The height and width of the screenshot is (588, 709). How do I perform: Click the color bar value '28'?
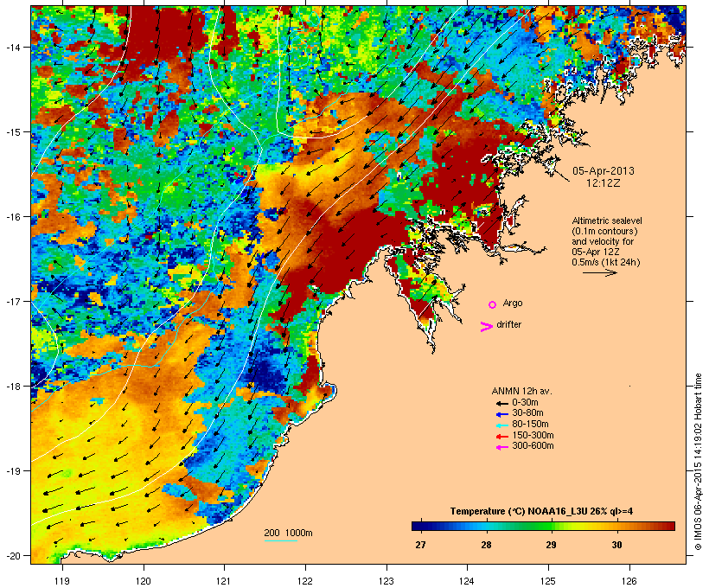pyautogui.click(x=486, y=545)
